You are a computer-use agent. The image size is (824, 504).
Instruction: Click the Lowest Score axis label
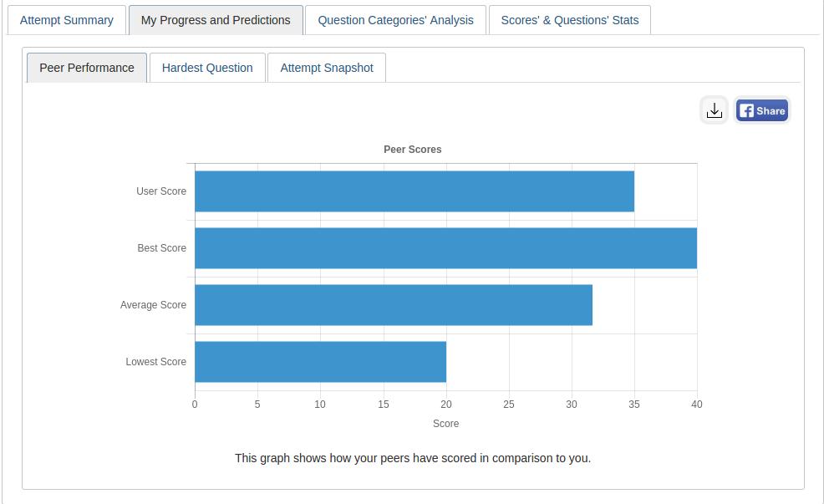click(156, 362)
